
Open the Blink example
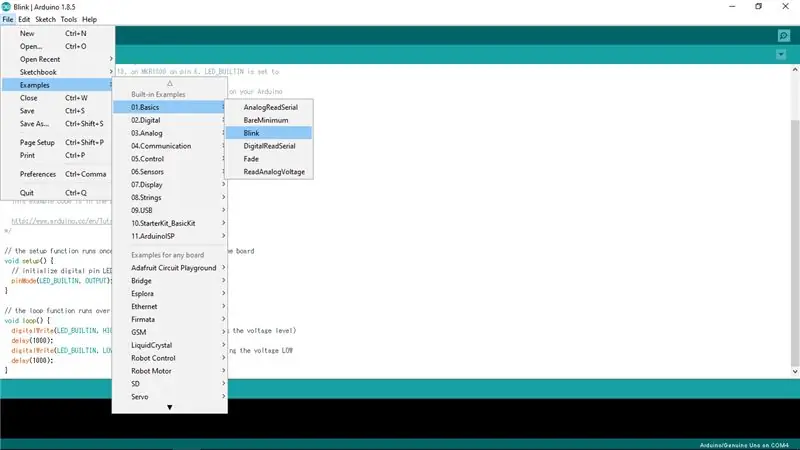tap(269, 133)
